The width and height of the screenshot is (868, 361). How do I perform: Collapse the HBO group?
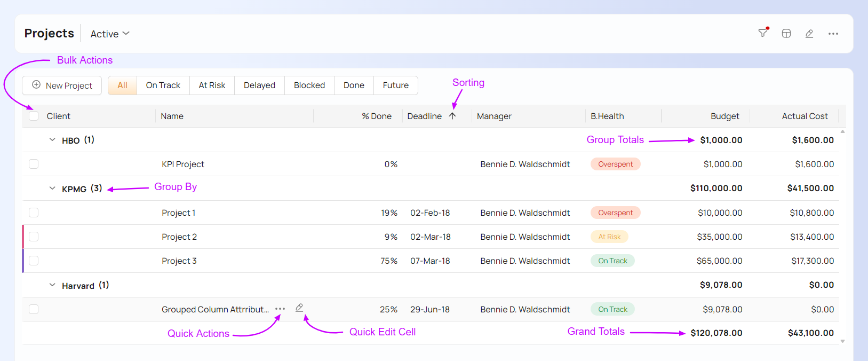point(52,140)
